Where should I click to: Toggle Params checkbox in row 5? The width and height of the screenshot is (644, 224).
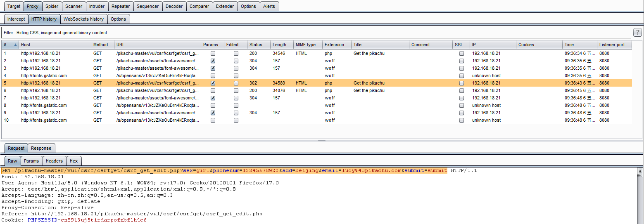[213, 83]
